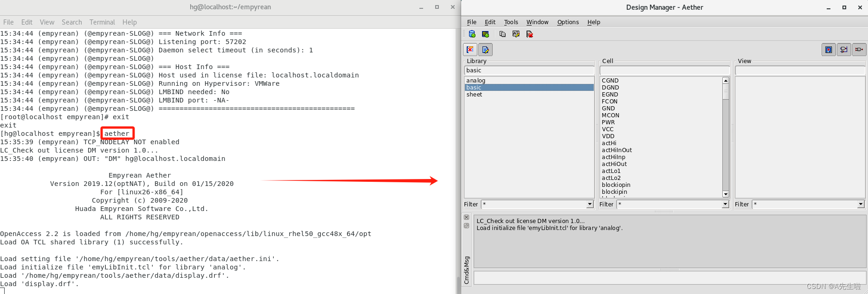Viewport: 868px width, 294px height.
Task: Select the basic library row
Action: [529, 88]
